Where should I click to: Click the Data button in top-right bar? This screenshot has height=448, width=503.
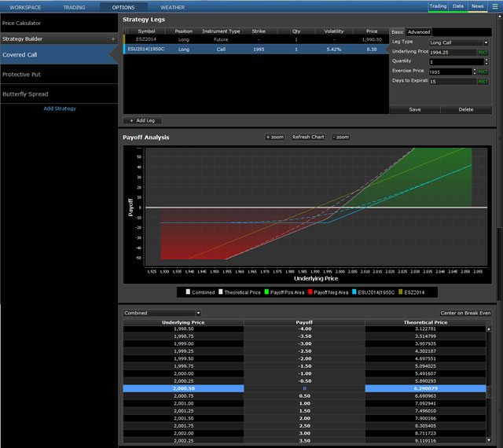click(x=458, y=6)
